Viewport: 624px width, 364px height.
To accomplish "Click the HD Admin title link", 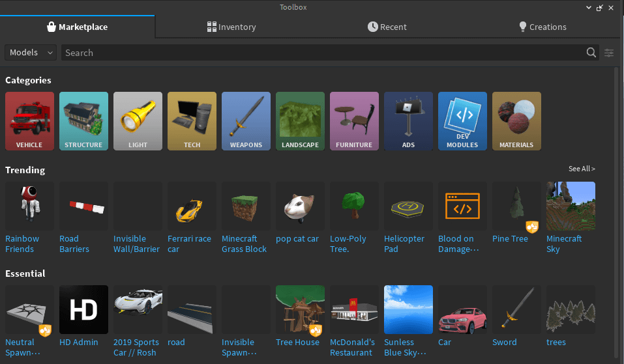I will tap(79, 343).
